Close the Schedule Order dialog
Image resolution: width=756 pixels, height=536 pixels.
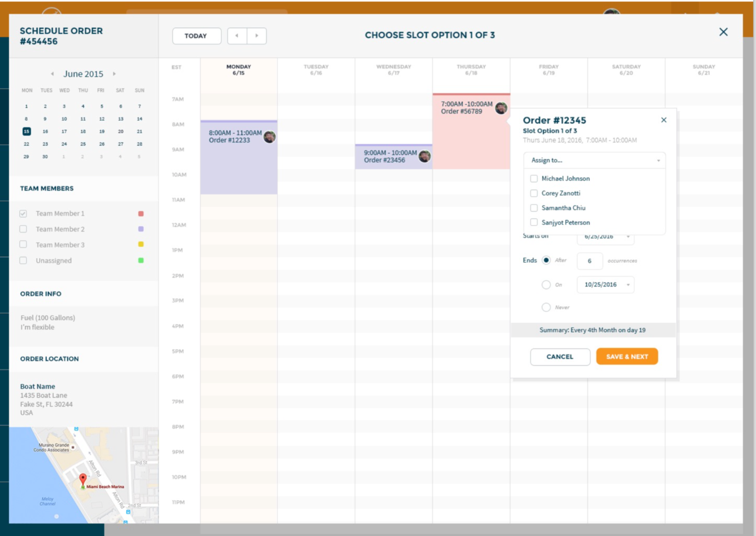[x=723, y=32]
